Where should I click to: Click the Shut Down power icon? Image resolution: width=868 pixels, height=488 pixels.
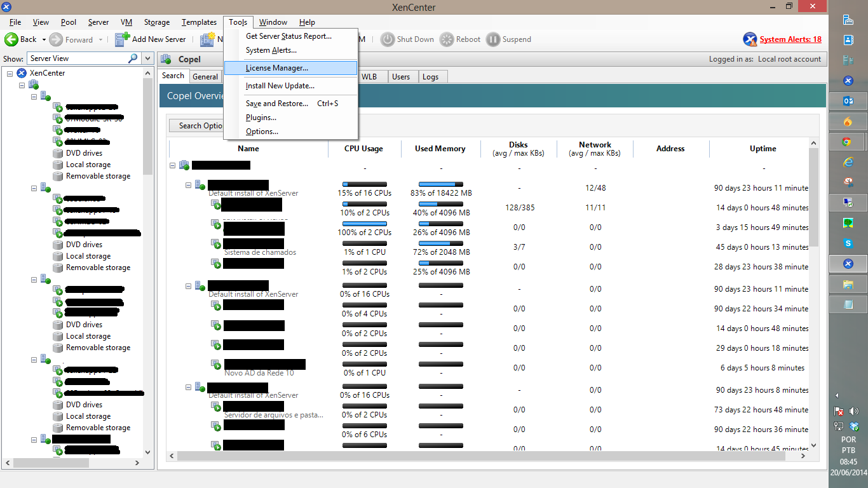388,39
